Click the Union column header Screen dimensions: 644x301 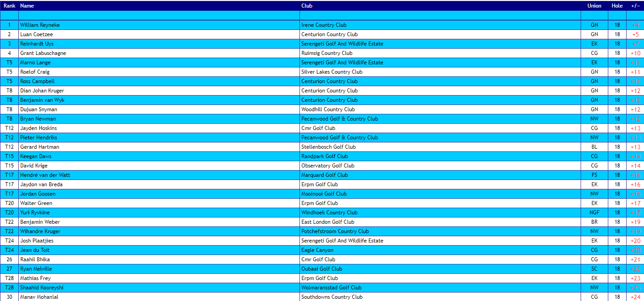click(x=594, y=6)
